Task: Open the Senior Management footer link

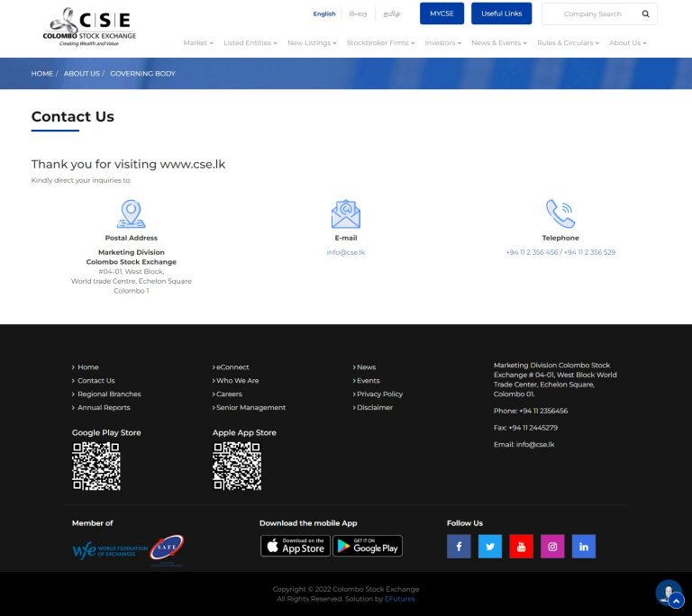Action: [x=250, y=407]
